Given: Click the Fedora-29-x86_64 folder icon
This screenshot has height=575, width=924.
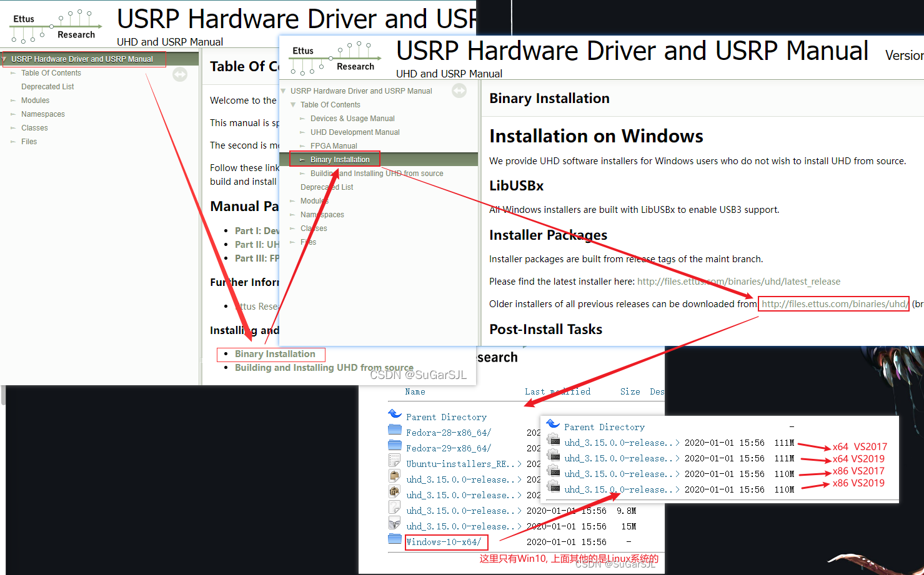Looking at the screenshot, I should click(x=395, y=446).
